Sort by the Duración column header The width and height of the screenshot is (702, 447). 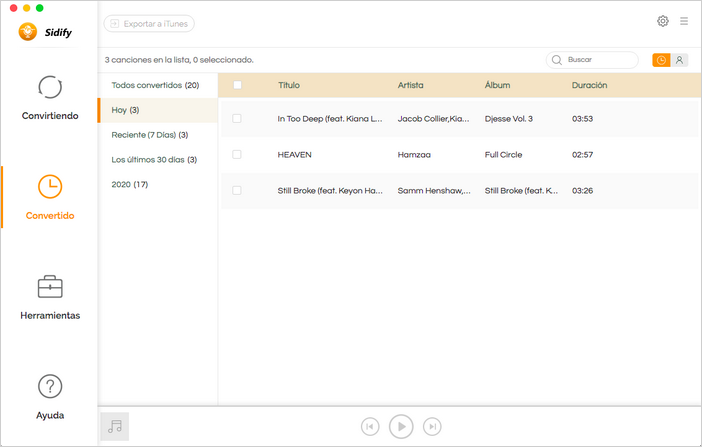tap(590, 85)
